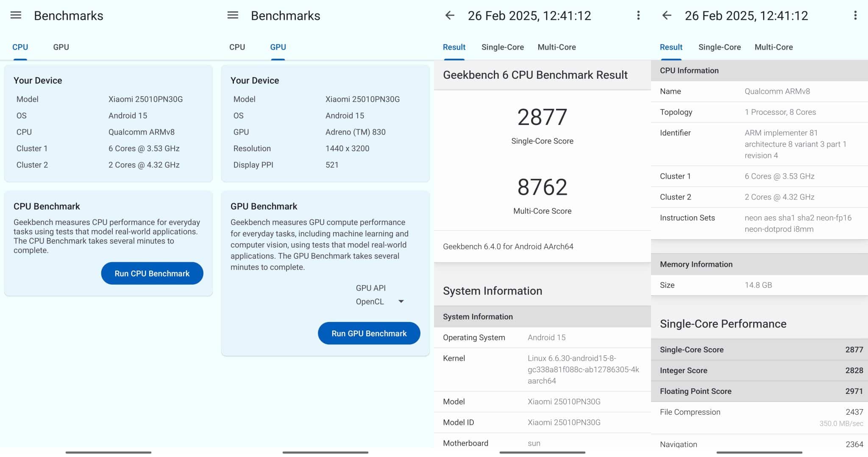Tap Integer Score 2828 row
The width and height of the screenshot is (868, 457).
point(759,371)
